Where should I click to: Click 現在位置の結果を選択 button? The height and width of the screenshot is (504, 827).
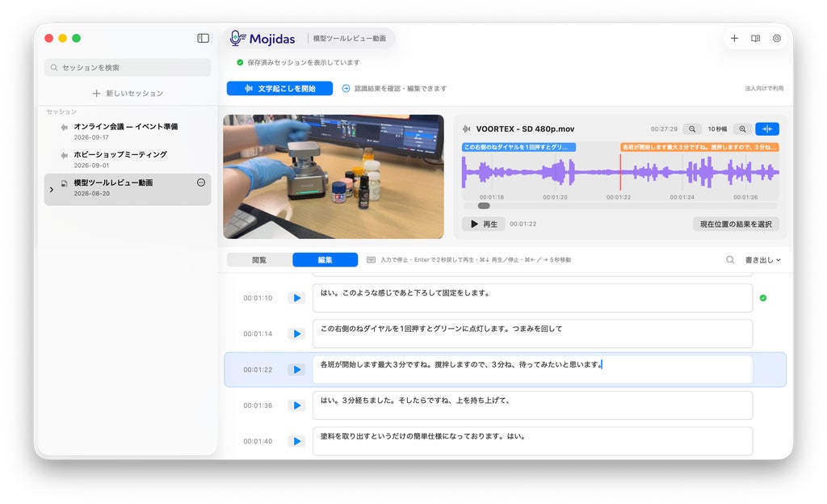click(x=736, y=224)
